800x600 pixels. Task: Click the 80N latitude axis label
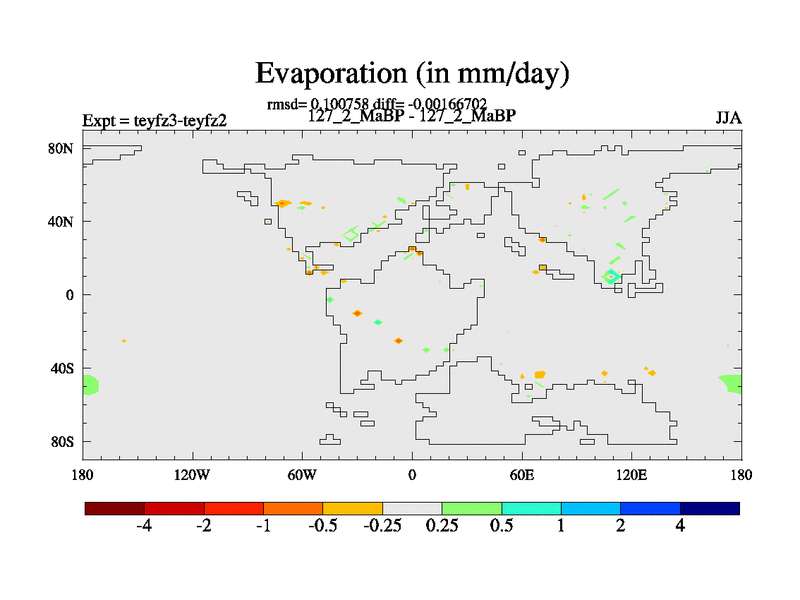click(x=62, y=148)
